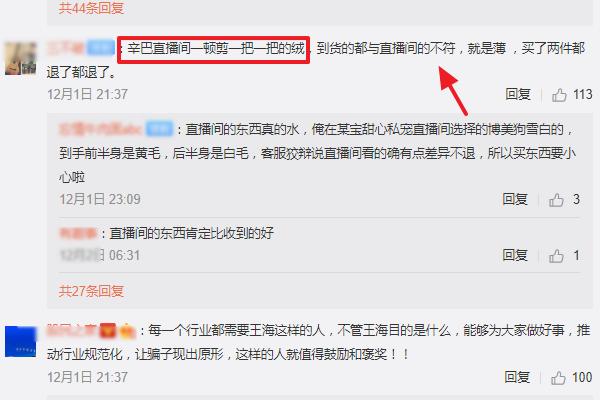Reply to the 06:31 sub-comment
The width and height of the screenshot is (600, 400).
pos(515,255)
